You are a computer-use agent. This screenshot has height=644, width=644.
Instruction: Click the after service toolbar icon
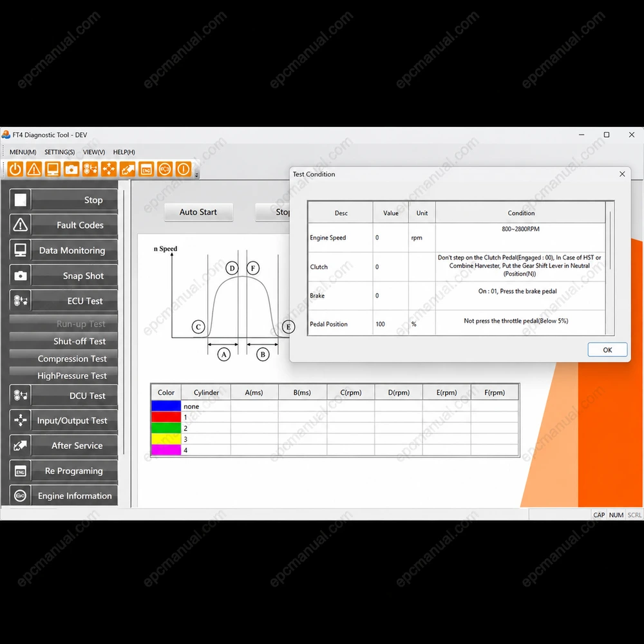coord(128,169)
